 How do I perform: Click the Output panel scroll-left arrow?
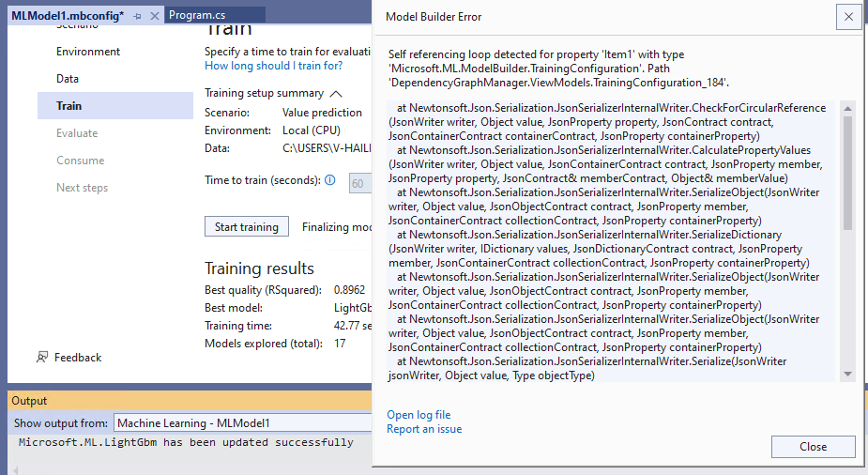[16, 470]
